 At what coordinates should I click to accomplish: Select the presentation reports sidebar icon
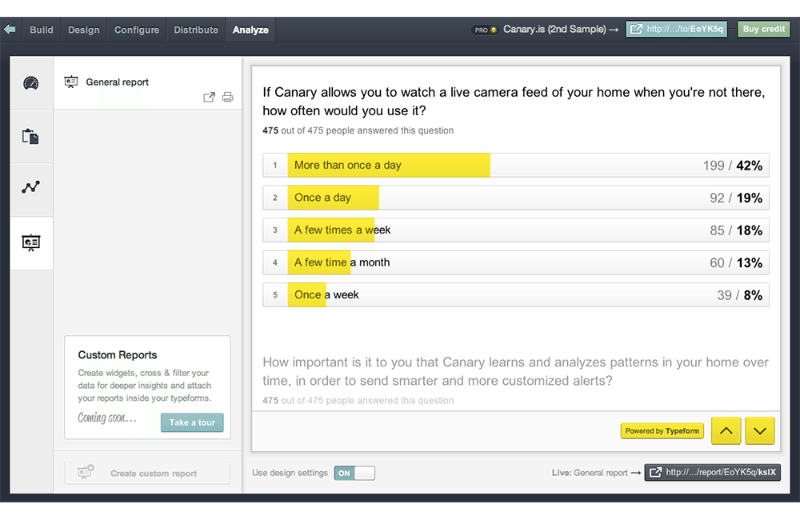31,242
